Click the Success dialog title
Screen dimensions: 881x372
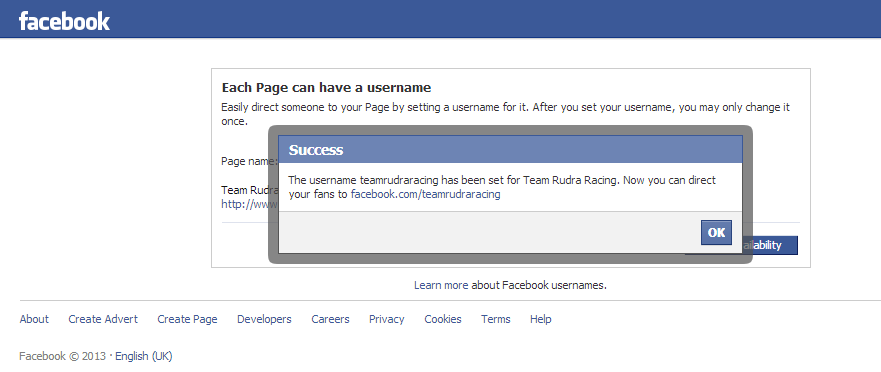316,149
